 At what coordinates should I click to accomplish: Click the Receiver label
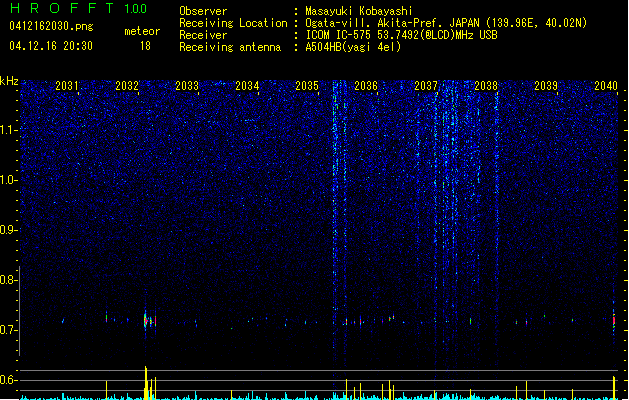[203, 35]
